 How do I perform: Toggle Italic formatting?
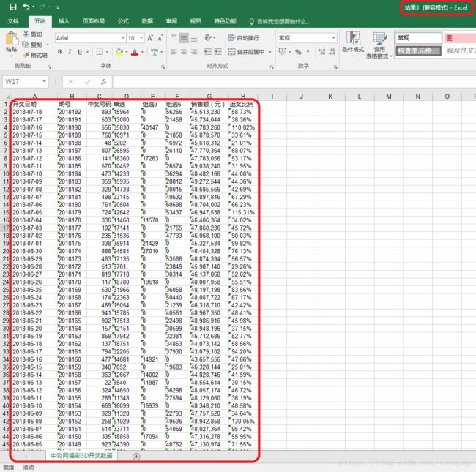(71, 52)
